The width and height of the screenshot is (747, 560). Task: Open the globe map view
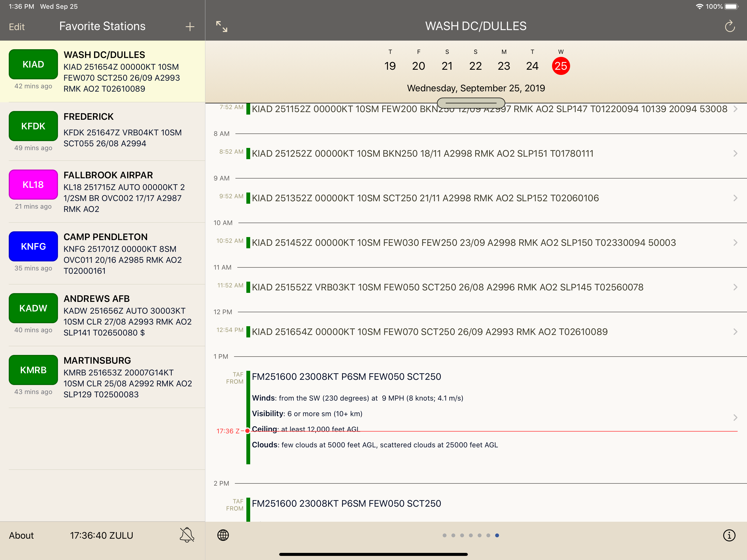coord(223,535)
